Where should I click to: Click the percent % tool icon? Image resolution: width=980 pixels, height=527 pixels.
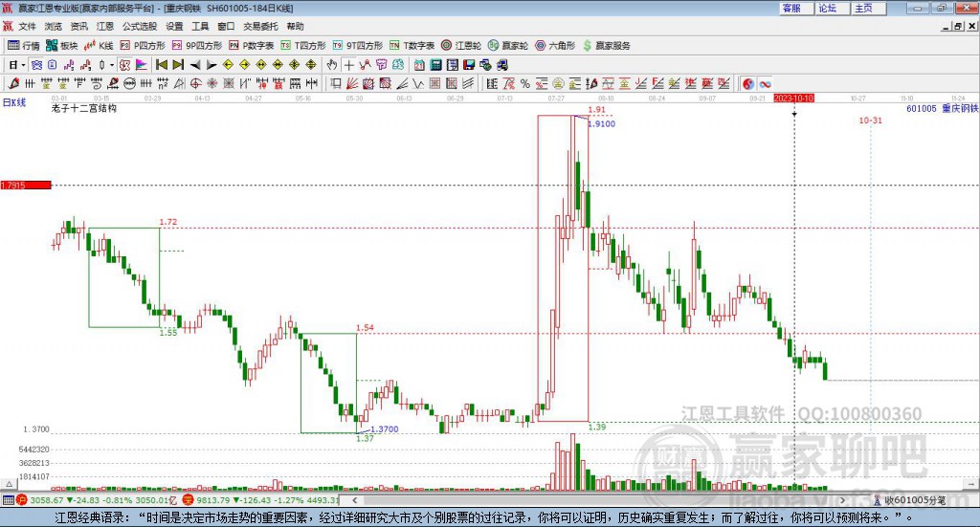(x=525, y=83)
